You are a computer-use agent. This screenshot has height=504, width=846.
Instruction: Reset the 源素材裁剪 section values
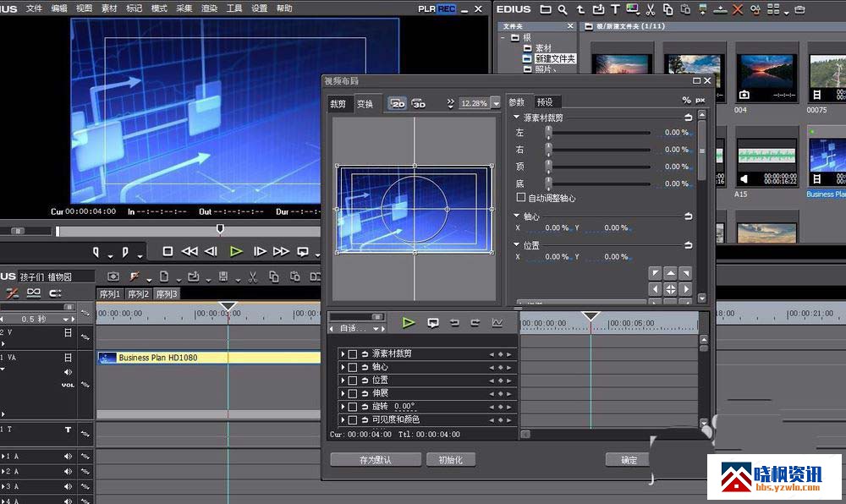(688, 117)
